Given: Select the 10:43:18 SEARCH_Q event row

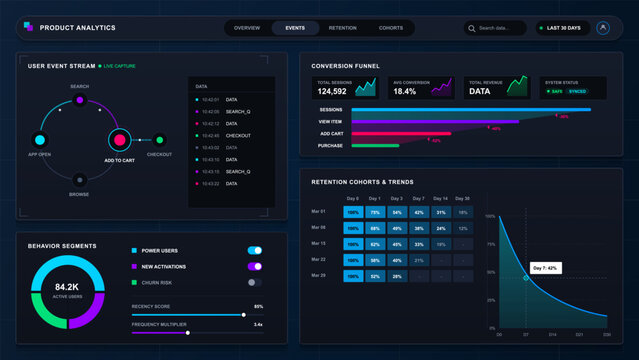Looking at the screenshot, I should (231, 172).
